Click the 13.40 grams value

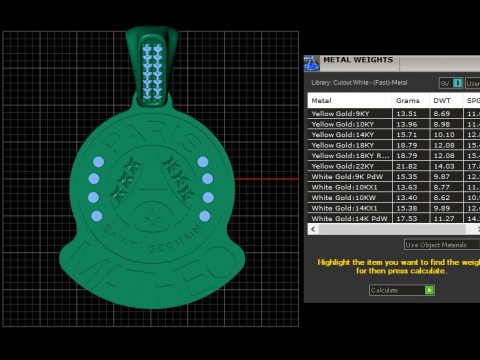[x=406, y=198]
